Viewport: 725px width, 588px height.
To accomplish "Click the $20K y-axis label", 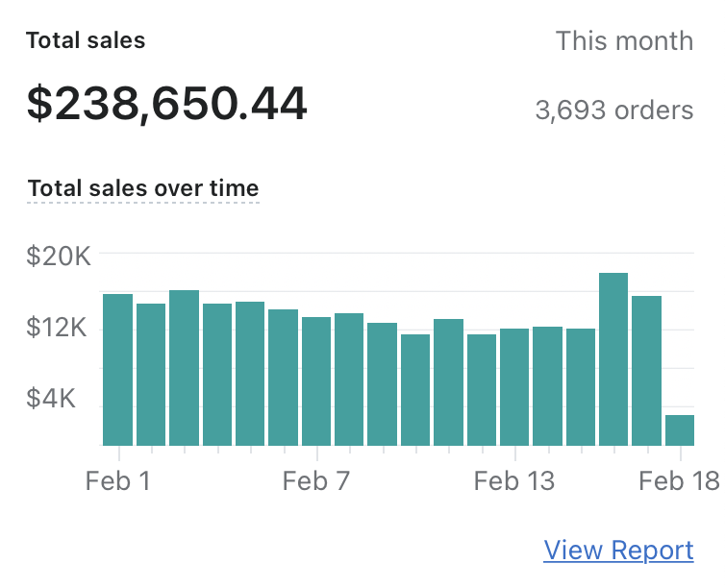I will click(x=57, y=257).
